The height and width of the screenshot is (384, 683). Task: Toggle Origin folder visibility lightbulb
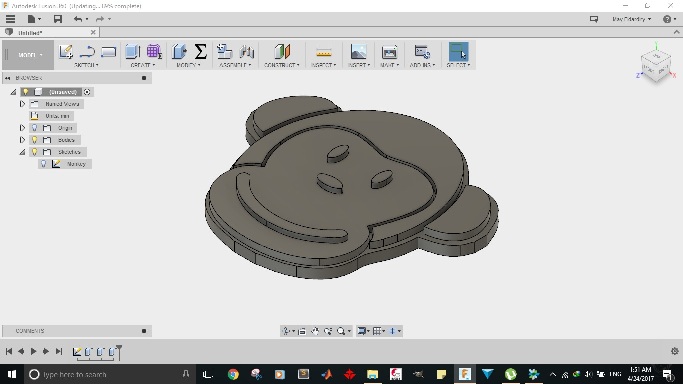click(34, 128)
